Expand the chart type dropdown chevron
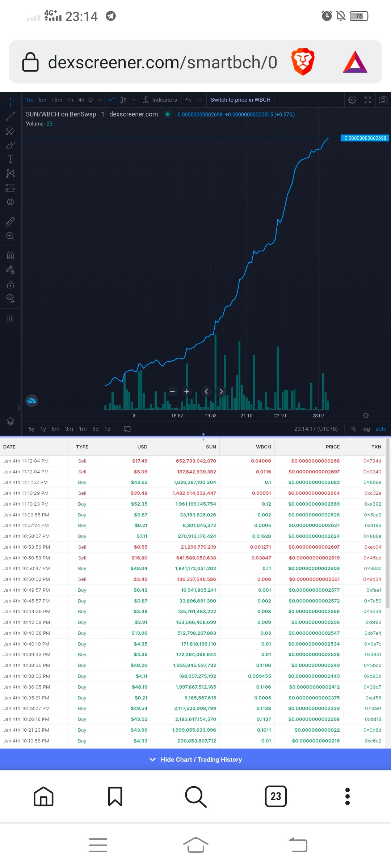This screenshot has width=391, height=868. pyautogui.click(x=134, y=100)
